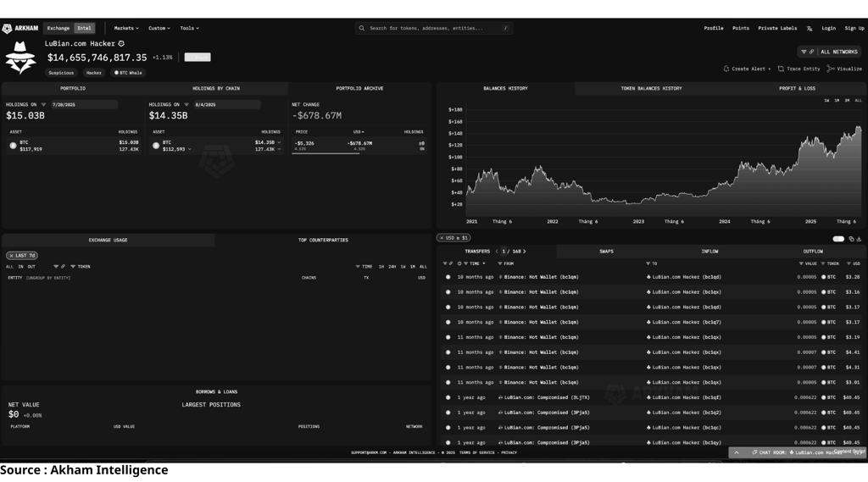Remove the USD ≥ $1 filter chip
The height and width of the screenshot is (482, 868).
[x=441, y=238]
